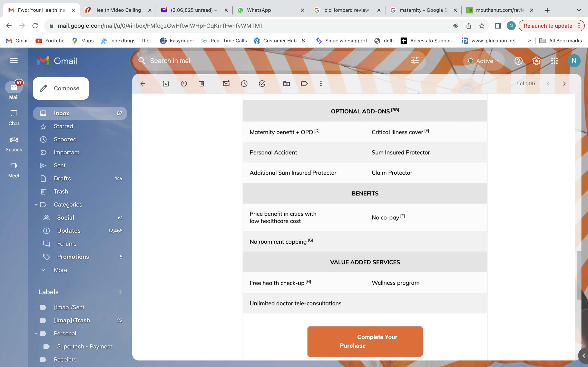The image size is (588, 367).
Task: Report this email as spam
Action: (x=184, y=84)
